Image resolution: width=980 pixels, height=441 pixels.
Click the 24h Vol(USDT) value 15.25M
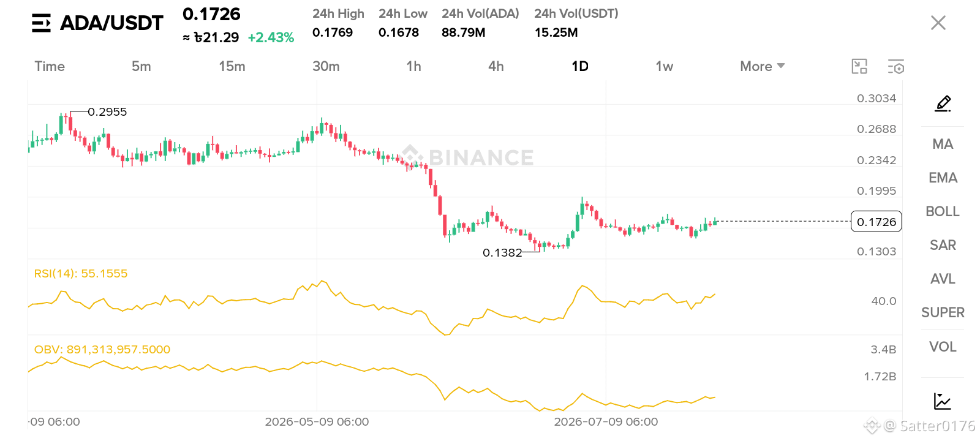[556, 32]
